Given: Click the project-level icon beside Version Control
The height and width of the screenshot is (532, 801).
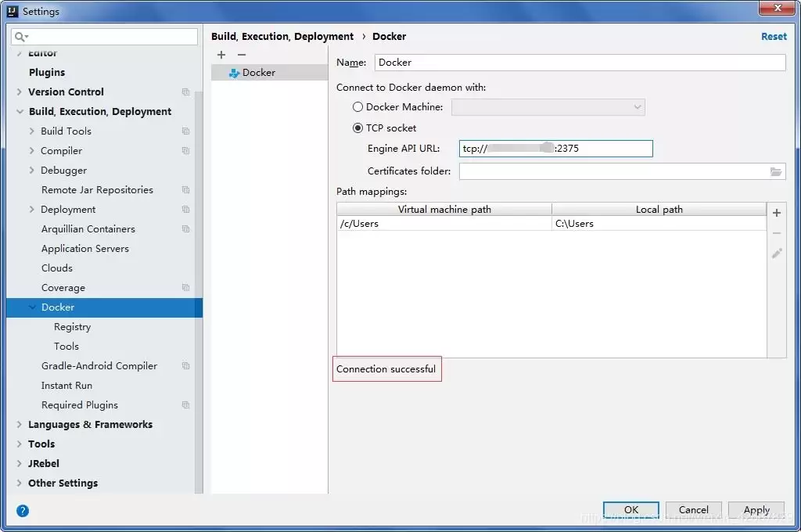Looking at the screenshot, I should 185,92.
